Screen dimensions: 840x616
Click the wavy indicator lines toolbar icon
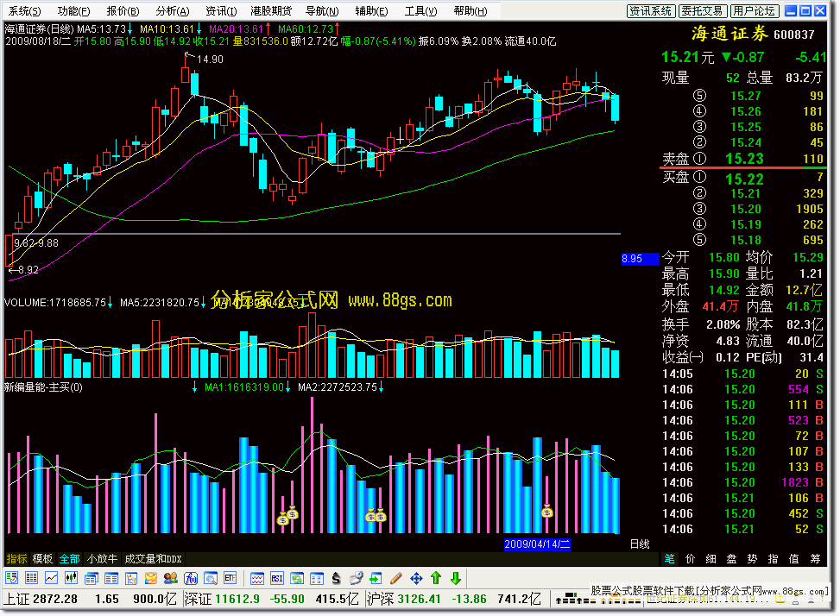257,579
